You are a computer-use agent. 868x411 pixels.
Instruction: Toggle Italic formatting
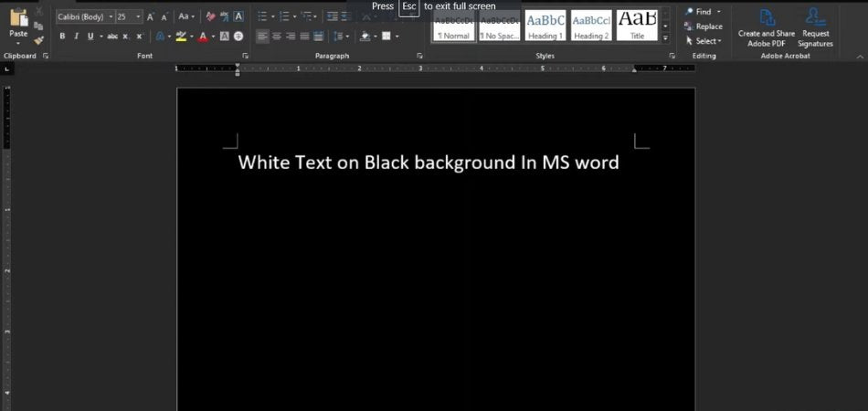point(76,37)
